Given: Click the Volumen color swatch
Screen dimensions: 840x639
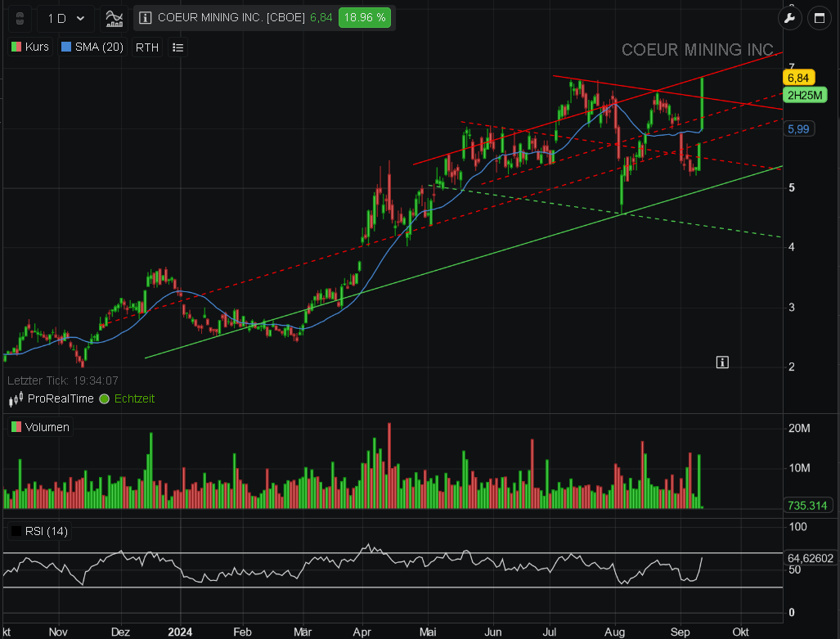Looking at the screenshot, I should tap(16, 427).
